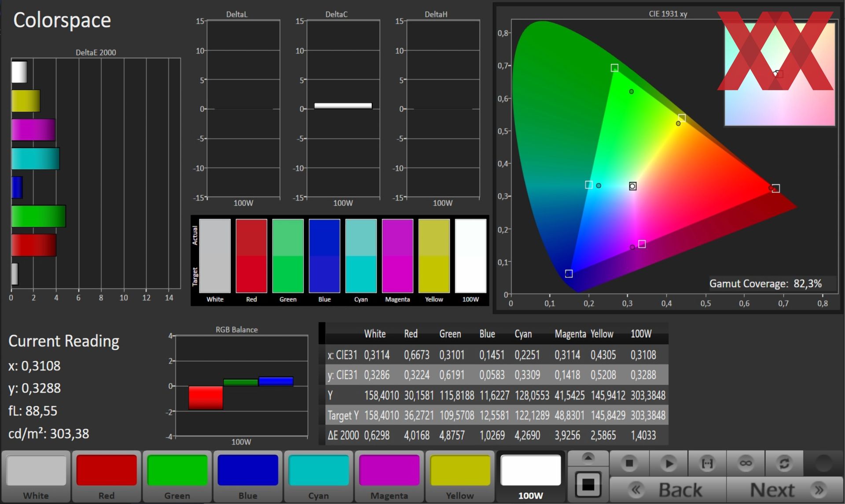Click the 'fL: 88,55' current reading
The image size is (845, 504).
click(x=33, y=411)
